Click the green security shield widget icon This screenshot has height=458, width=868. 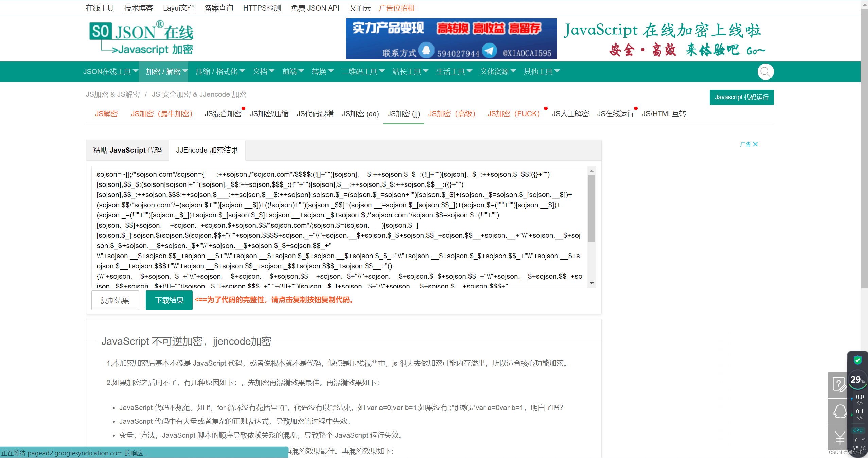(857, 360)
